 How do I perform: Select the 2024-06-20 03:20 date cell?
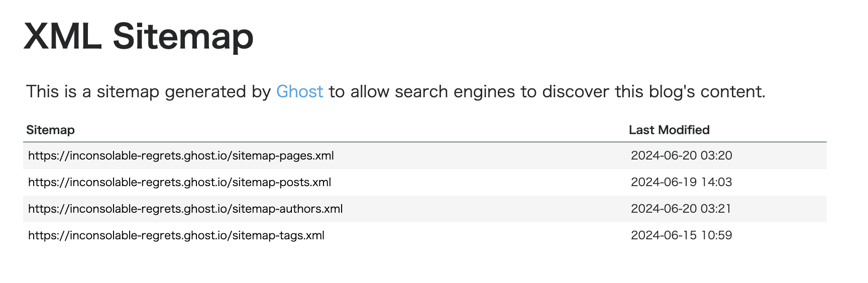tap(682, 156)
